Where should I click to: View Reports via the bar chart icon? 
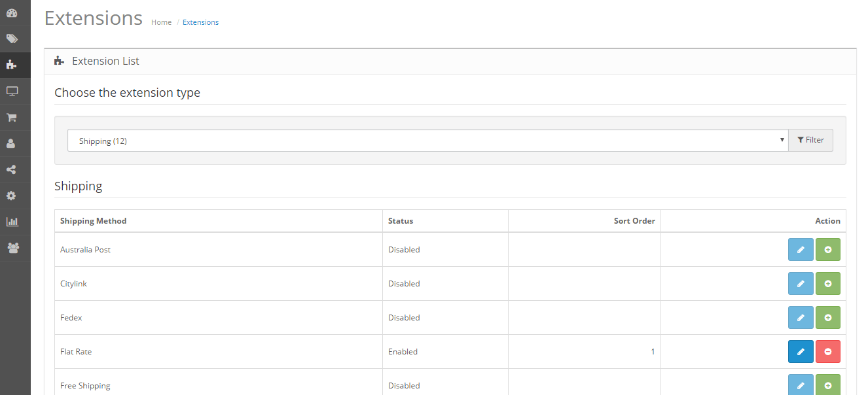click(12, 221)
